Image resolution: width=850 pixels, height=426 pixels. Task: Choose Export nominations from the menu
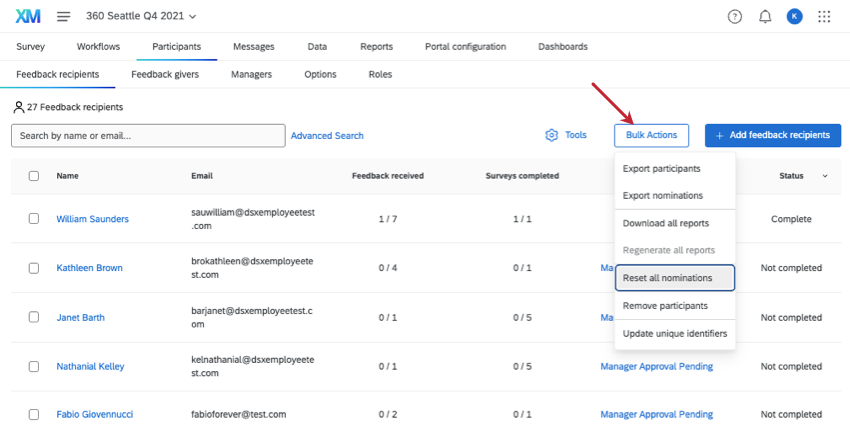[675, 195]
